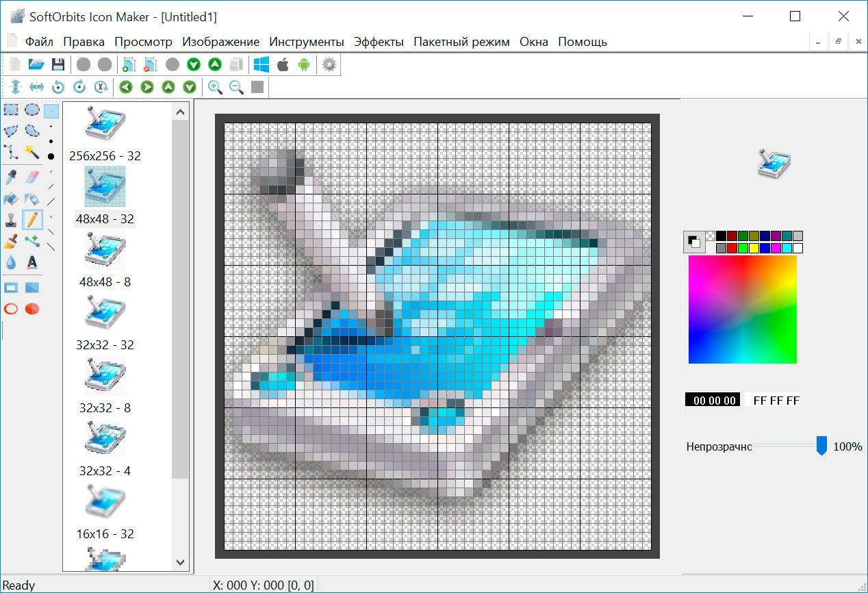This screenshot has height=593, width=868.
Task: Save the icon using the floppy disk button
Action: coord(58,64)
